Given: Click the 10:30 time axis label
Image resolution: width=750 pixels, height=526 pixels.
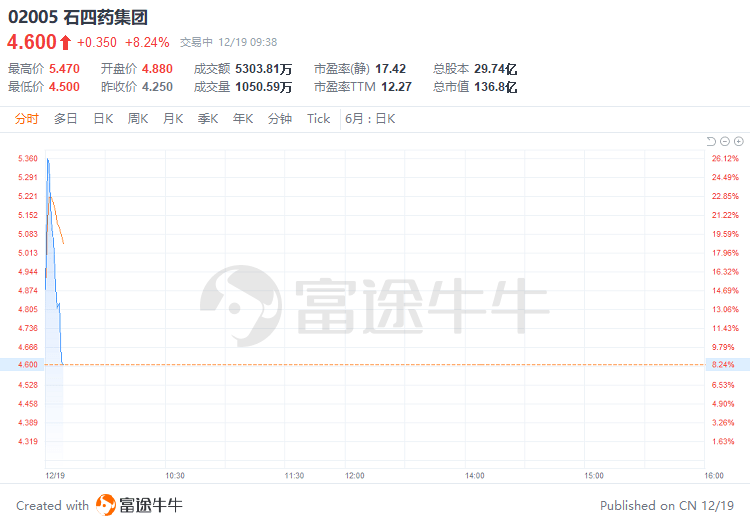Looking at the screenshot, I should click(175, 476).
